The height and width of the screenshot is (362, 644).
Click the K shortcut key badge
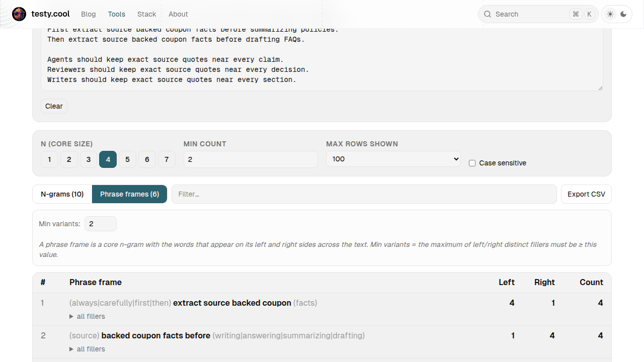pyautogui.click(x=589, y=14)
